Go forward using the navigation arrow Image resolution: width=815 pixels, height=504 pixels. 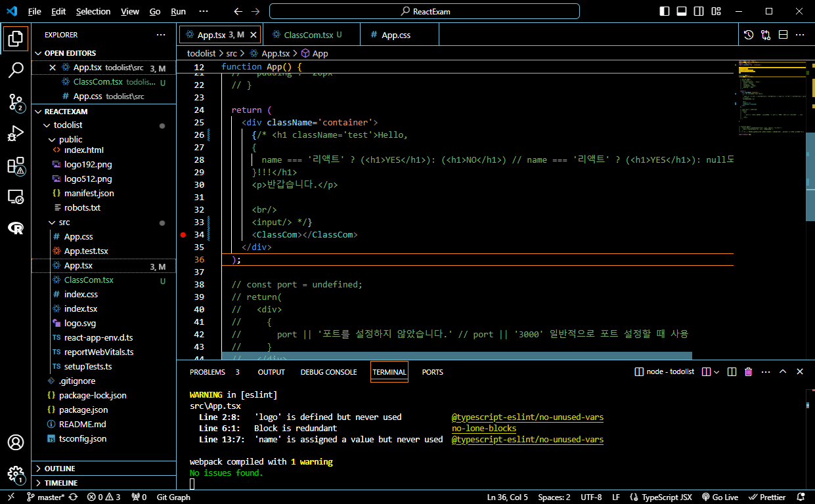255,11
